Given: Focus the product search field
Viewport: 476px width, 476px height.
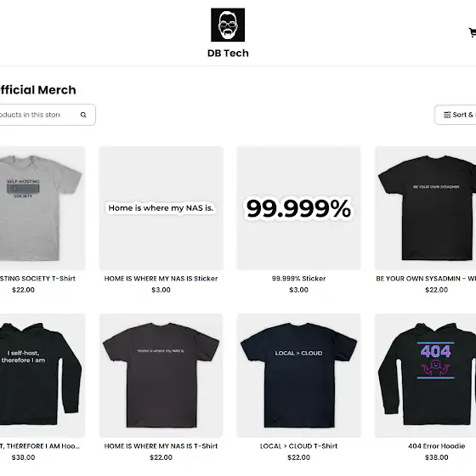Looking at the screenshot, I should [46, 115].
